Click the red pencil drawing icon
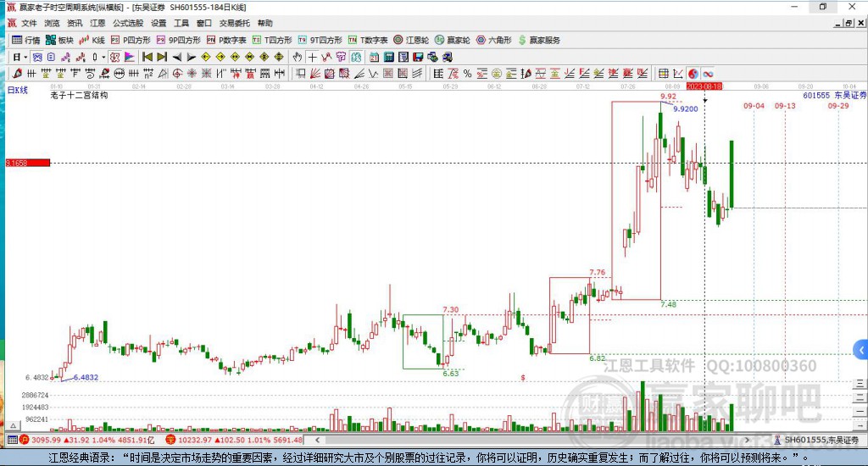This screenshot has height=466, width=868. 17,74
